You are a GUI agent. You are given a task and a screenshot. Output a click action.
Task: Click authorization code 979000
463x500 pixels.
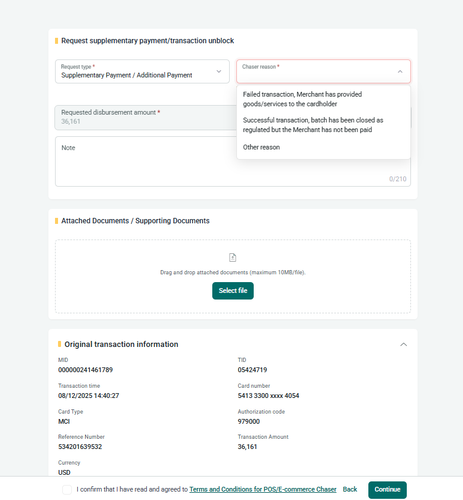tap(248, 421)
